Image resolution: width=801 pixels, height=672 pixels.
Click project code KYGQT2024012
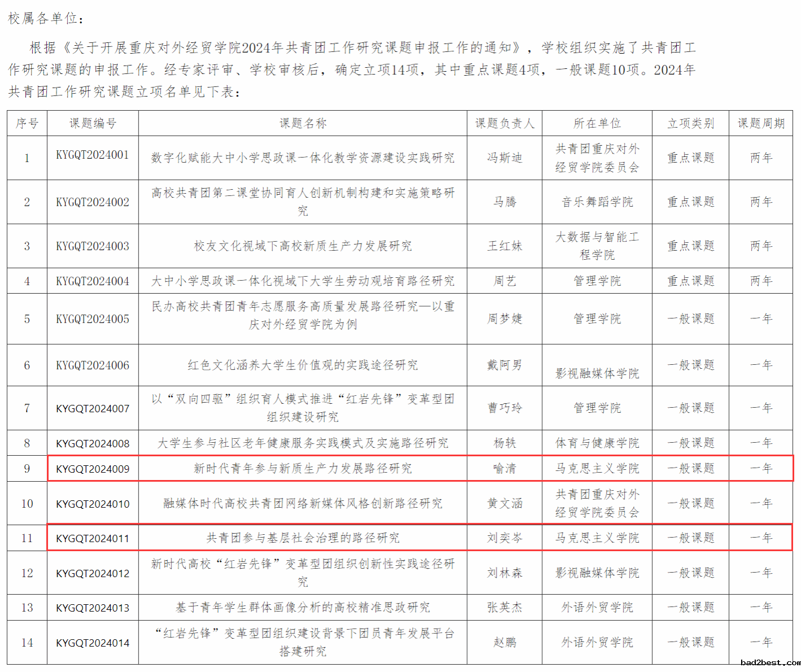93,574
